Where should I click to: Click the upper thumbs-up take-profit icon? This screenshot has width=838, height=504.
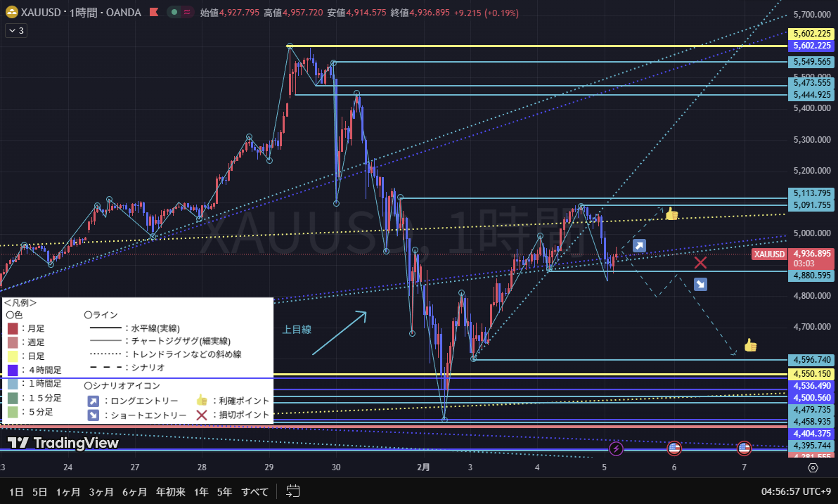671,214
